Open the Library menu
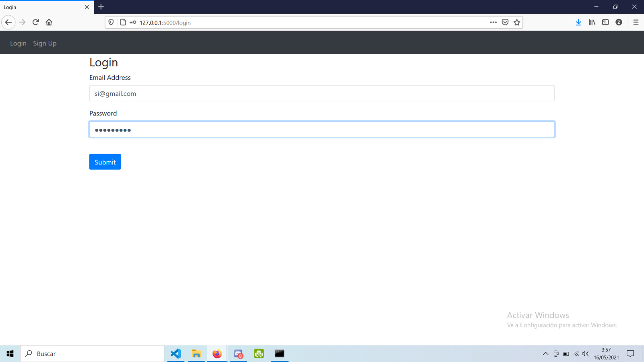The image size is (644, 362). coord(592,23)
